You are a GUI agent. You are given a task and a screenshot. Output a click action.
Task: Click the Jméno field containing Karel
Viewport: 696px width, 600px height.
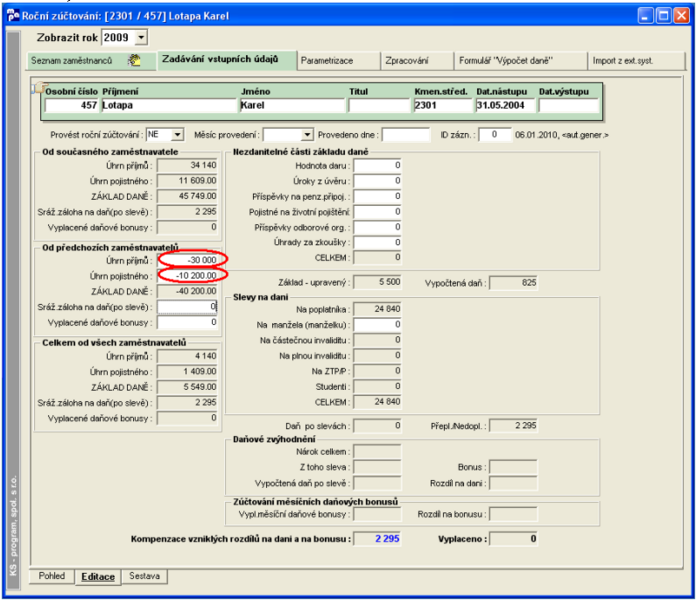point(292,106)
